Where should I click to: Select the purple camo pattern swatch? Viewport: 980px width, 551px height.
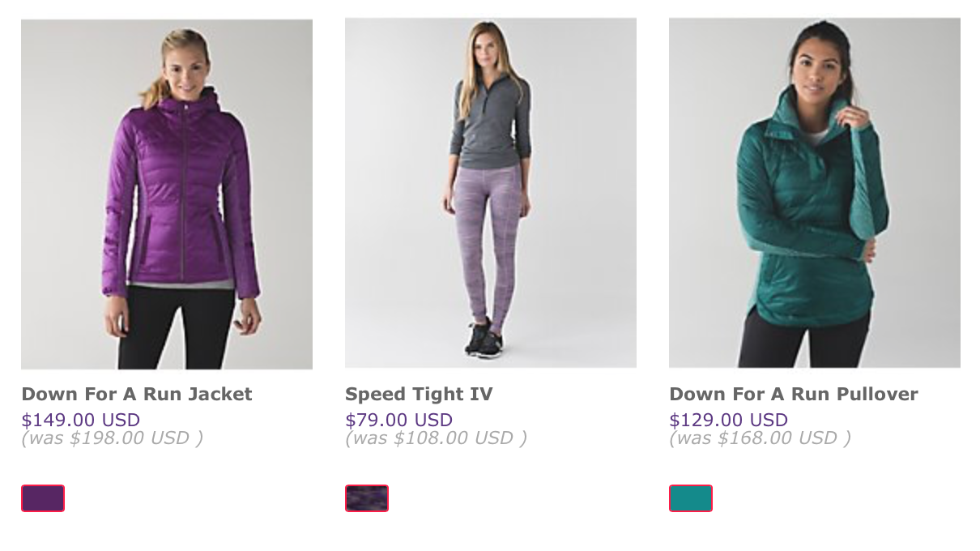pyautogui.click(x=367, y=498)
